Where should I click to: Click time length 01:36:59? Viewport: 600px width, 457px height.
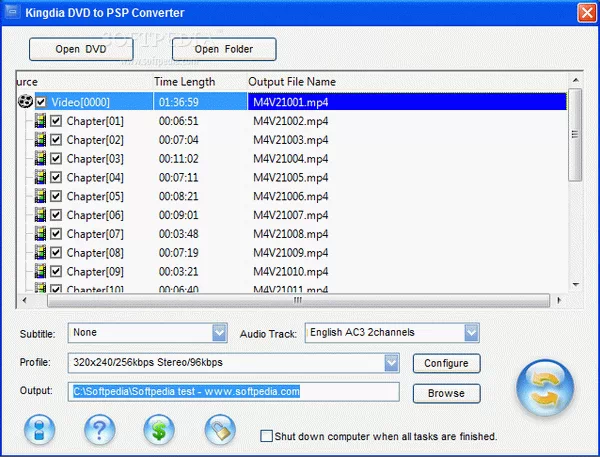(x=179, y=102)
